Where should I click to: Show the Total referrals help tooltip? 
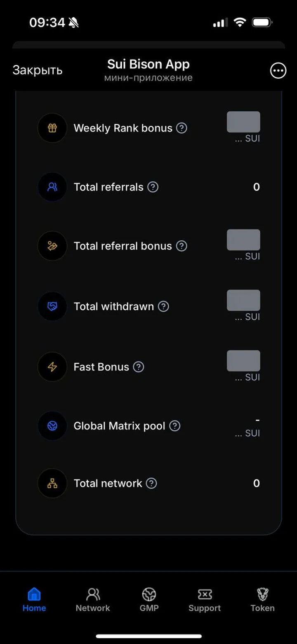tap(153, 187)
